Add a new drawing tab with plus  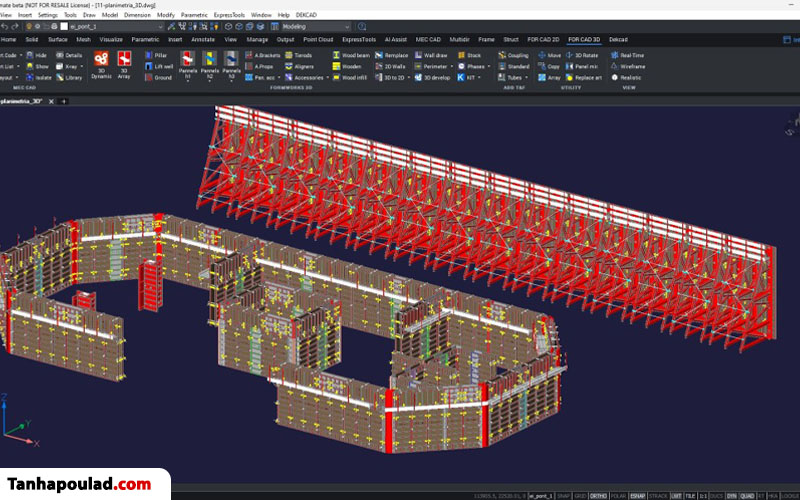(66, 101)
